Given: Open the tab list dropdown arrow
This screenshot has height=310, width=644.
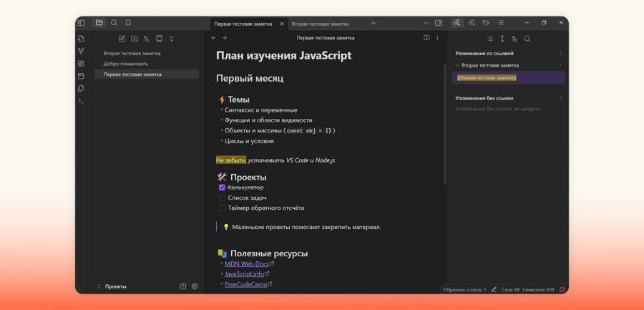Looking at the screenshot, I should 426,23.
